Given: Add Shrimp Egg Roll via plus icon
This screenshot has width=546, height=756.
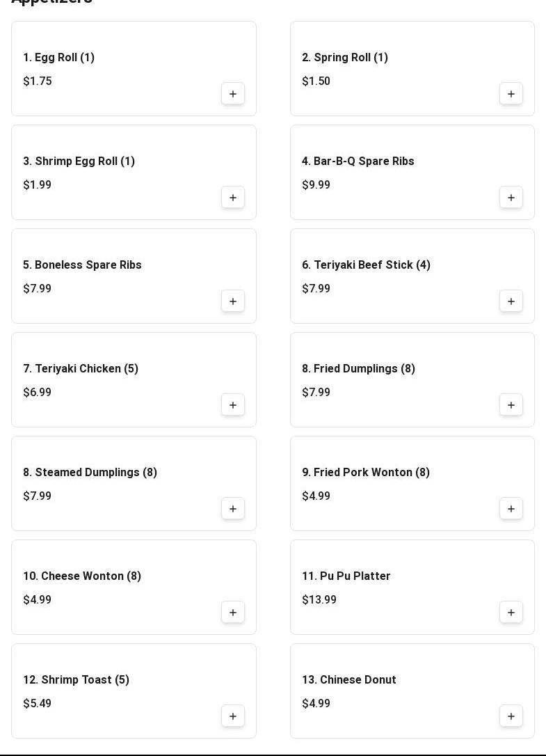Looking at the screenshot, I should point(233,198).
